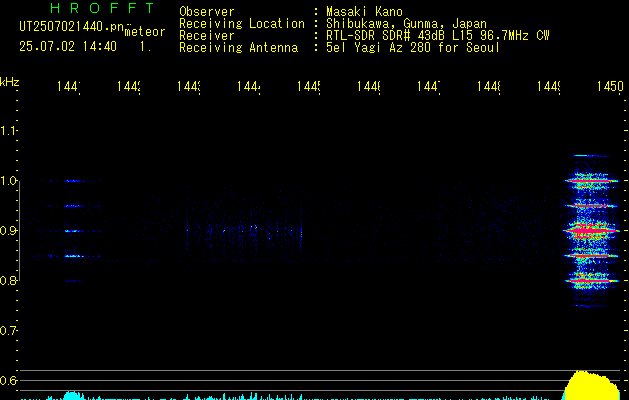Click the strong red 0.9 kHz echo near 1450
The image size is (629, 400).
click(x=590, y=231)
